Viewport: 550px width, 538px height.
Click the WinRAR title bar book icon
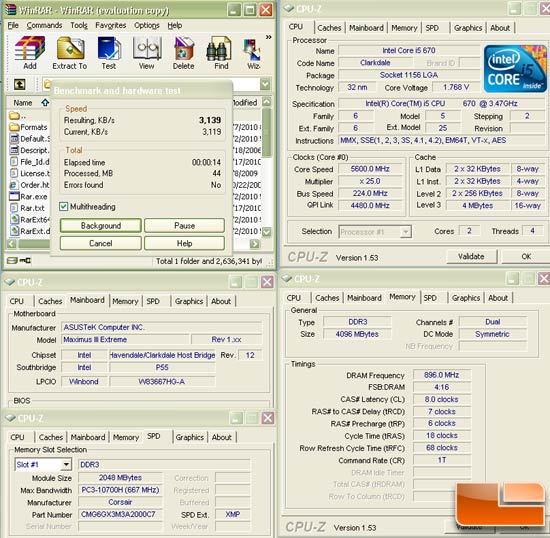[x=11, y=10]
